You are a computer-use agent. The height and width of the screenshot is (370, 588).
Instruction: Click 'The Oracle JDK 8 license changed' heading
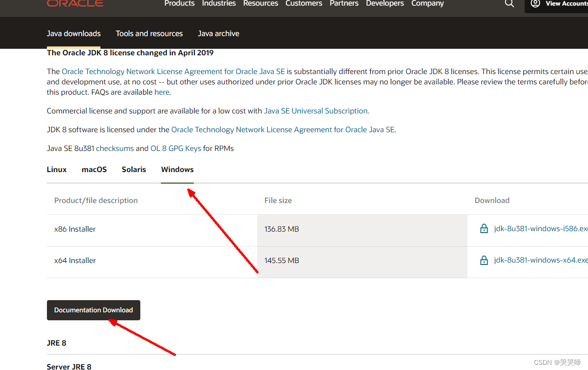pyautogui.click(x=130, y=53)
